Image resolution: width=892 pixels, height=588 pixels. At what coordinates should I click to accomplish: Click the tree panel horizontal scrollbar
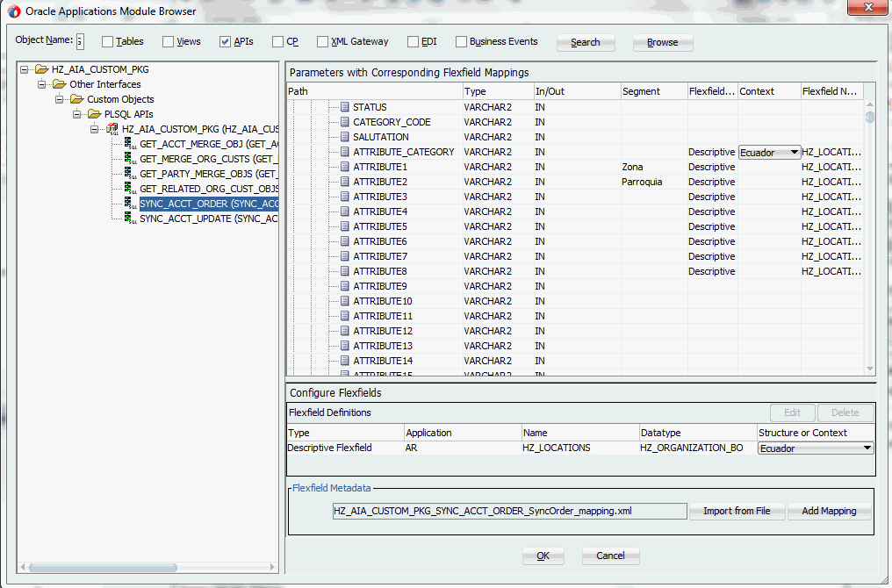coord(103,567)
